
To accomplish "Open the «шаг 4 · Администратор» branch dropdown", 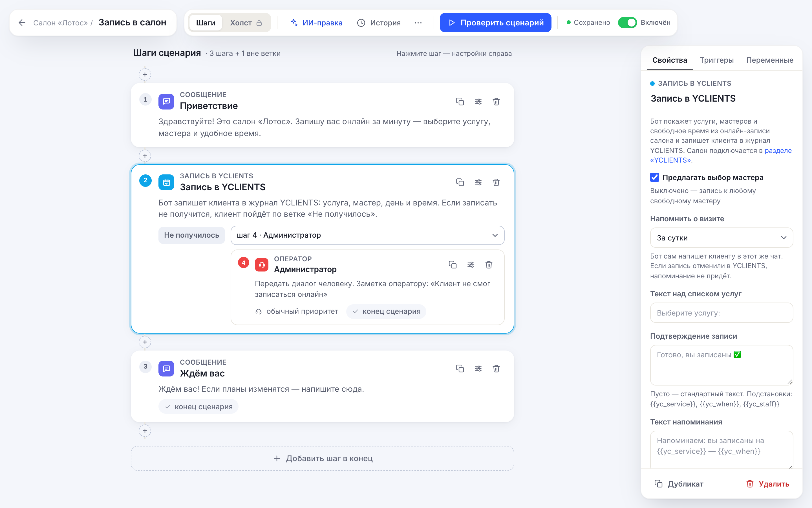I will pyautogui.click(x=367, y=235).
